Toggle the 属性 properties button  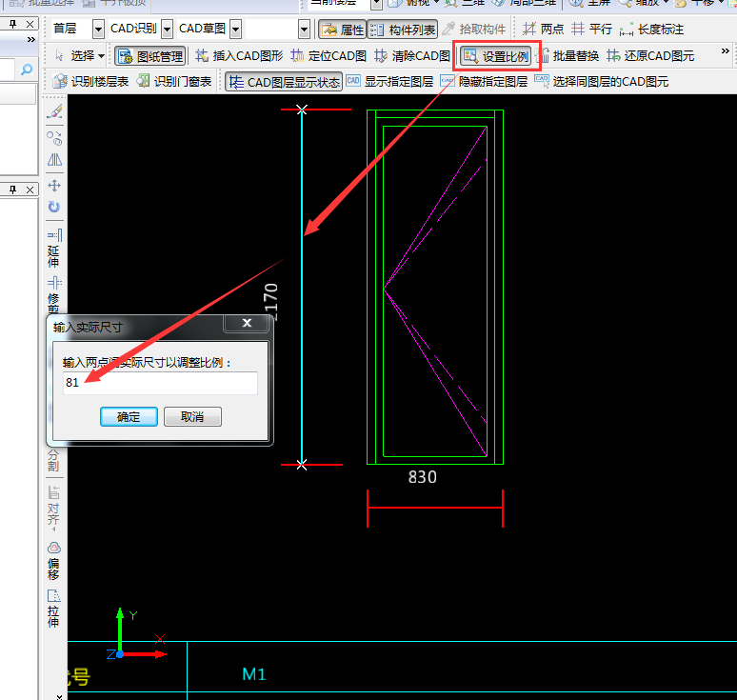tap(342, 30)
